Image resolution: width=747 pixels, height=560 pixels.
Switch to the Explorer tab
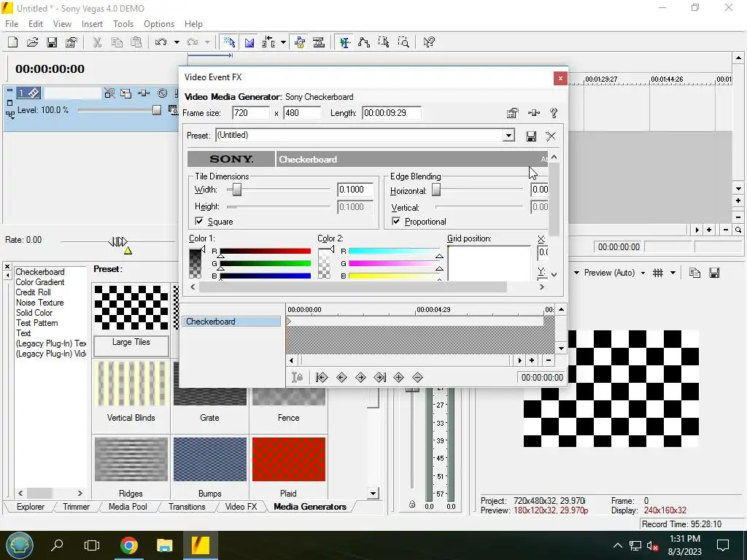(31, 507)
